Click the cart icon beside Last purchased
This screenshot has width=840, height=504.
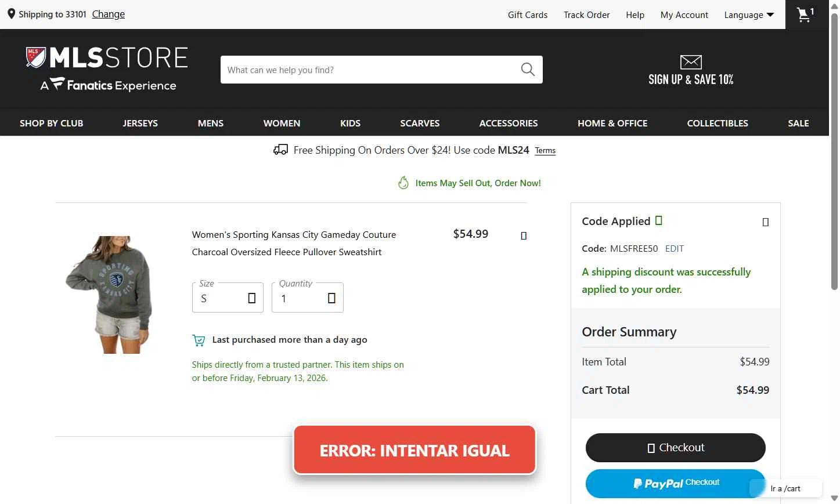tap(199, 340)
